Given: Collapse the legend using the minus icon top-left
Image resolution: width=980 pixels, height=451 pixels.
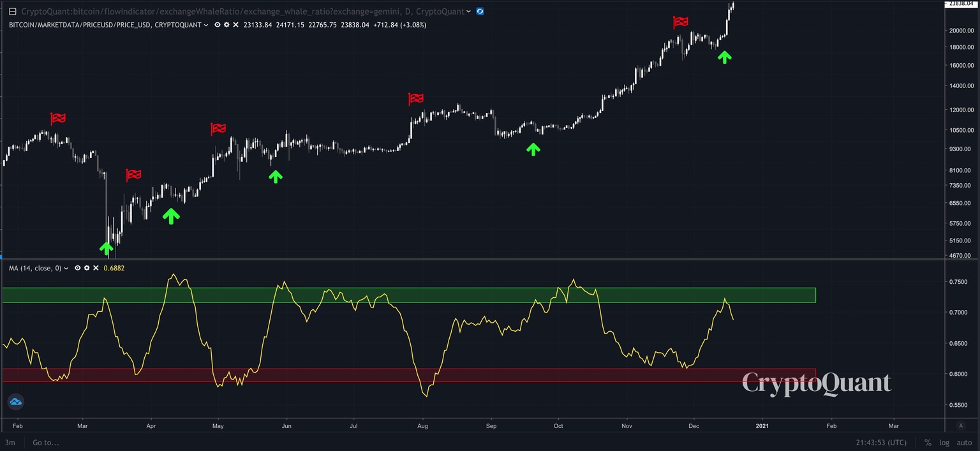Looking at the screenshot, I should (12, 11).
